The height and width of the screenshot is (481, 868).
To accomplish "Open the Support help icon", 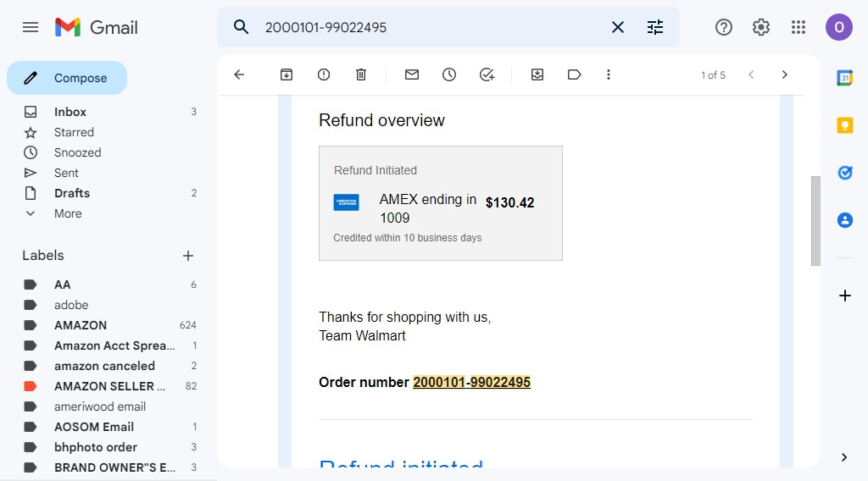I will (x=724, y=27).
